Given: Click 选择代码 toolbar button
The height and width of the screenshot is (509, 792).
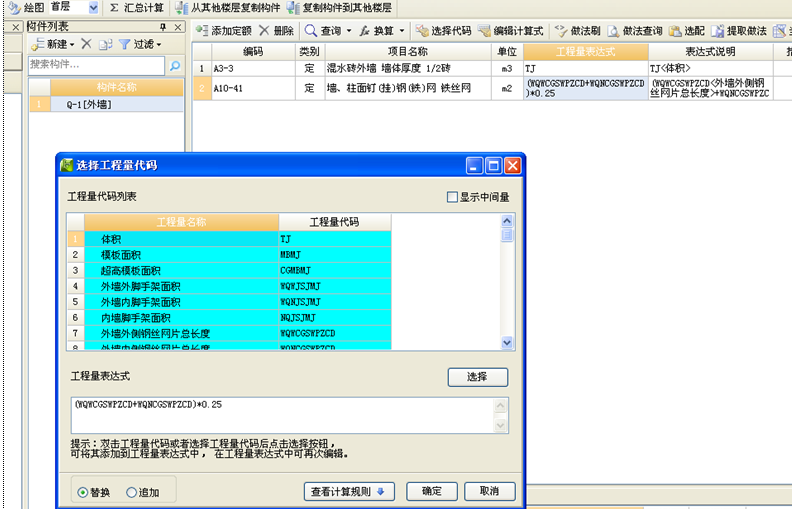Looking at the screenshot, I should tap(443, 31).
